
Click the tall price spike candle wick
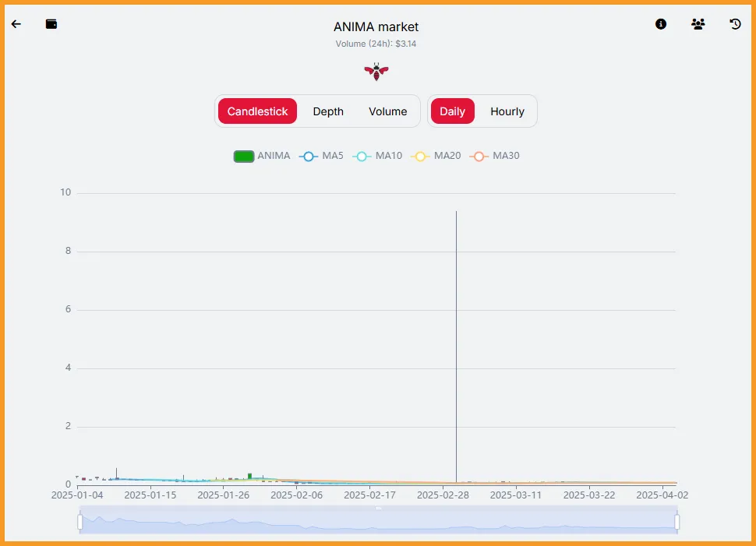pos(456,346)
